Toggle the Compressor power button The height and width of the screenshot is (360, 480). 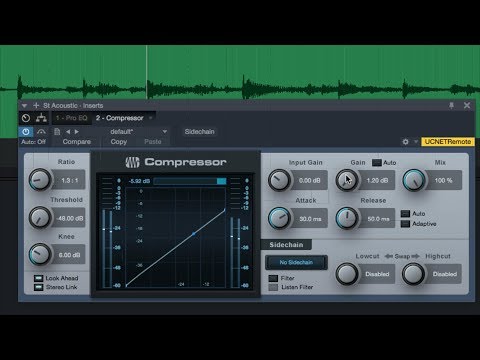(x=26, y=132)
